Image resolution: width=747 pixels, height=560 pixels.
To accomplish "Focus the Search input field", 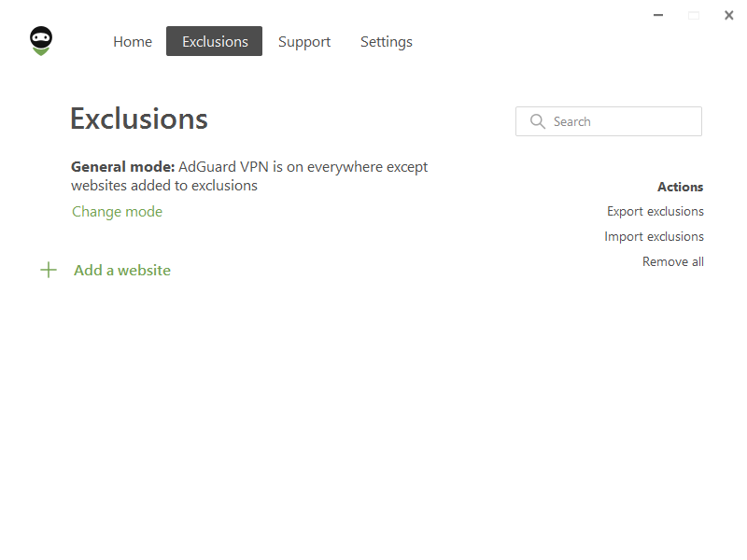I will (x=609, y=121).
